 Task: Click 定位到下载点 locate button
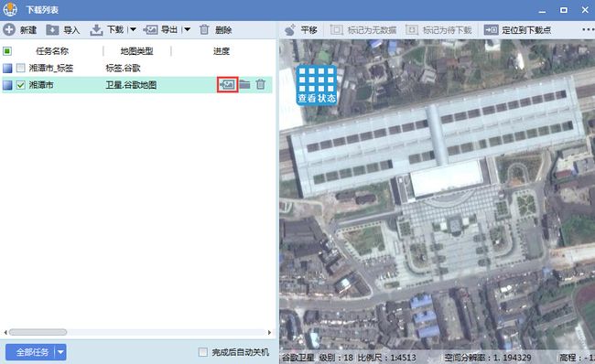click(x=517, y=29)
